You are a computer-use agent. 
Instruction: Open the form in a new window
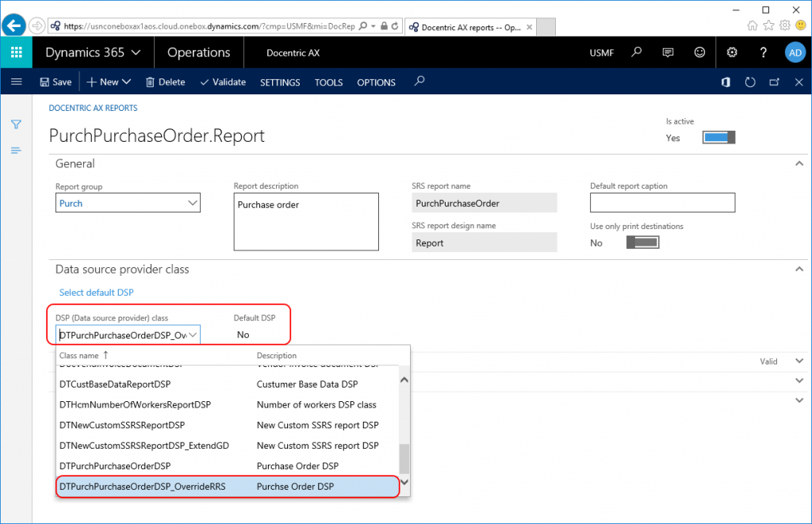point(775,82)
